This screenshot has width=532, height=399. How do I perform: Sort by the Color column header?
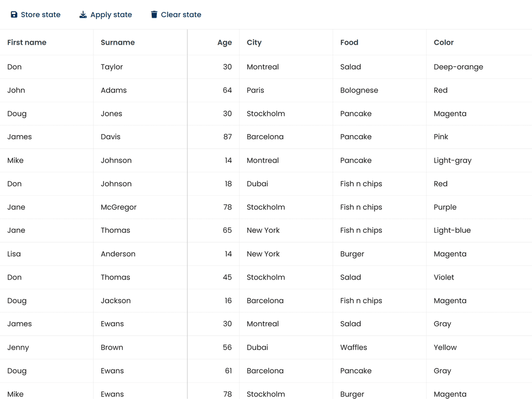(444, 43)
